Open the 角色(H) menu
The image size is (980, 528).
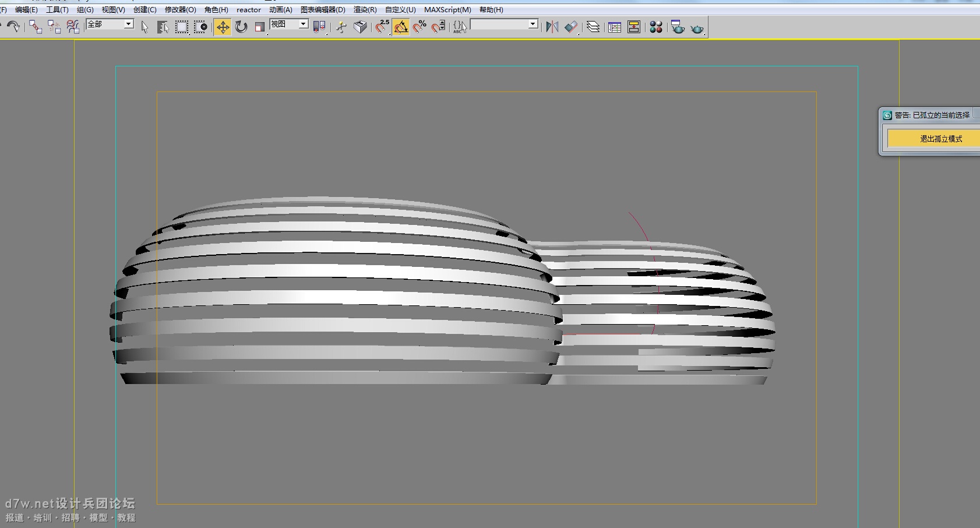click(x=216, y=10)
